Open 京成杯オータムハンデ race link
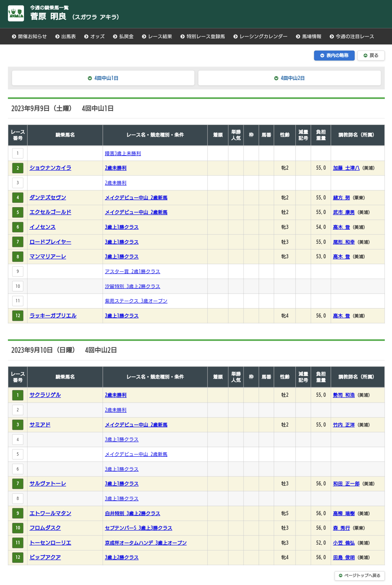This screenshot has width=392, height=585. pos(146,543)
